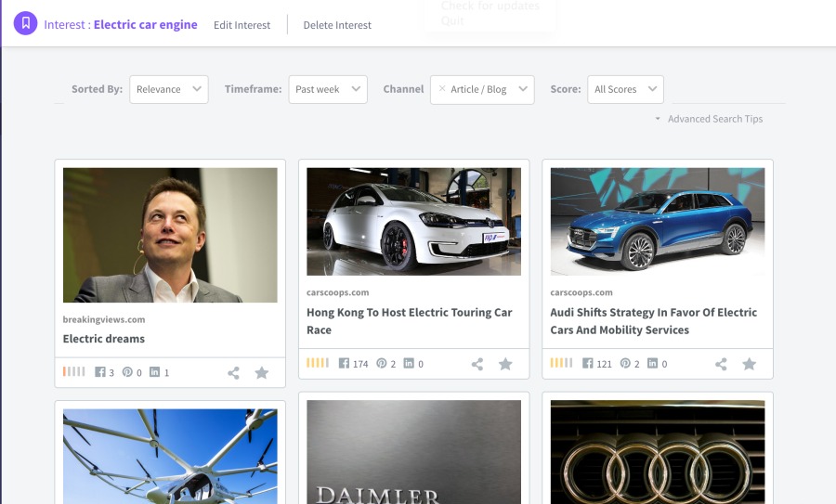
Task: Share the Audi Shifts Strategy article
Action: pyautogui.click(x=721, y=364)
